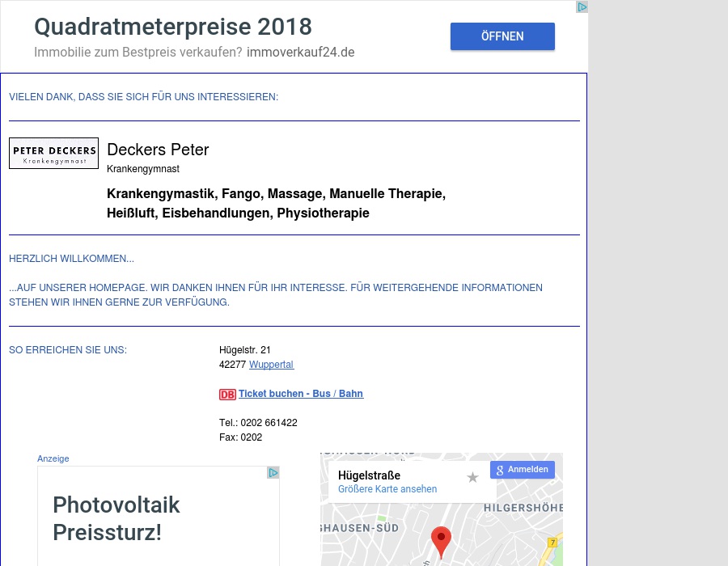
Task: Click the Anzeige label above the ad
Action: [53, 458]
